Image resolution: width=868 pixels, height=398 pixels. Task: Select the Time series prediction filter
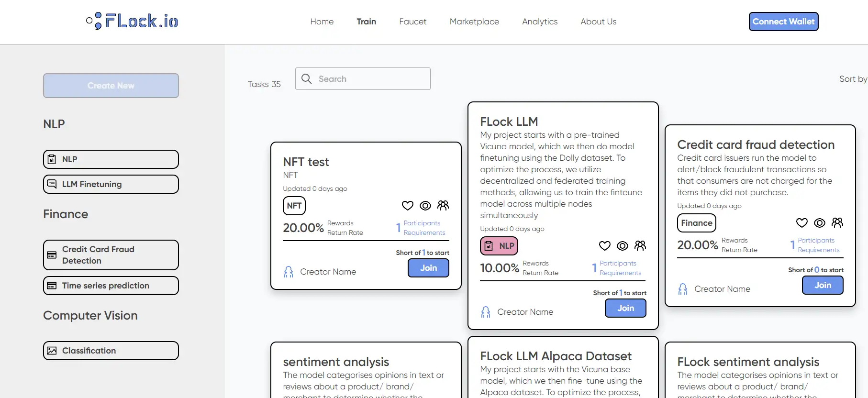coord(111,286)
